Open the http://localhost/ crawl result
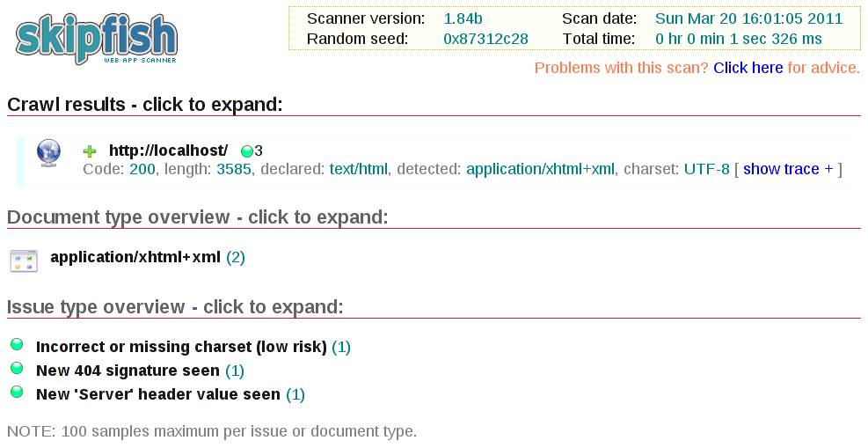The image size is (868, 448). (168, 151)
